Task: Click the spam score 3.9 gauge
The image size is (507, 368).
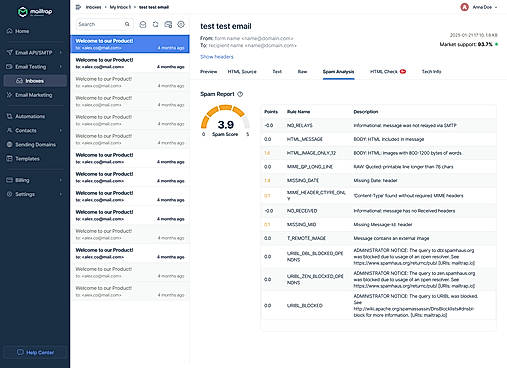Action: [225, 121]
